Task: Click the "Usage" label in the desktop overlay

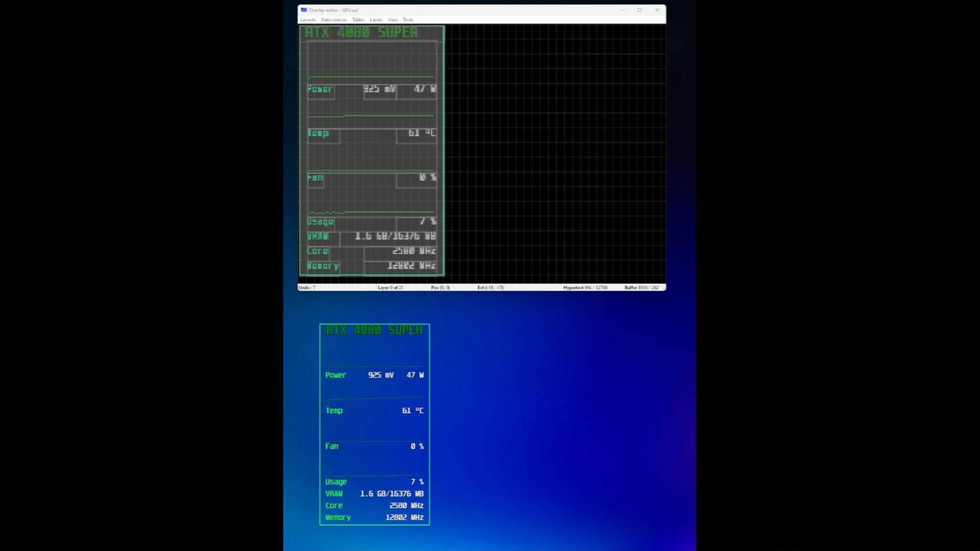Action: (336, 482)
